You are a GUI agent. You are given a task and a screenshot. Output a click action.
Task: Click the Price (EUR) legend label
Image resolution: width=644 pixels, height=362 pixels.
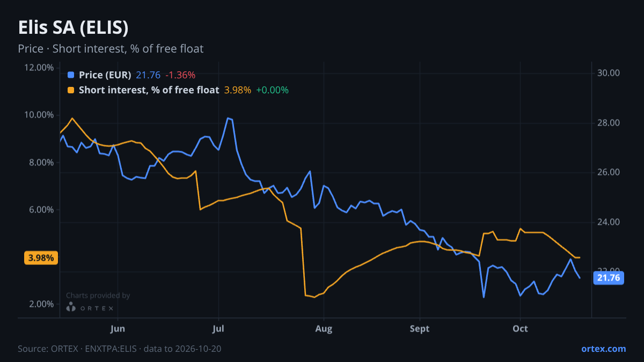(105, 75)
